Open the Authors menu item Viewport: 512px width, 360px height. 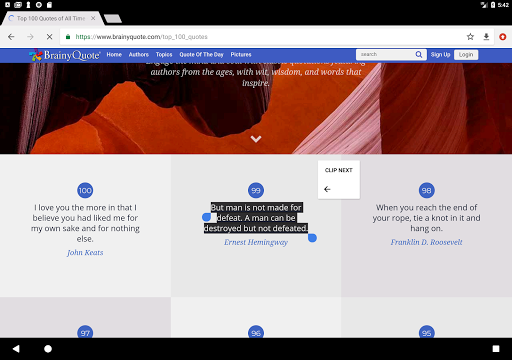139,54
